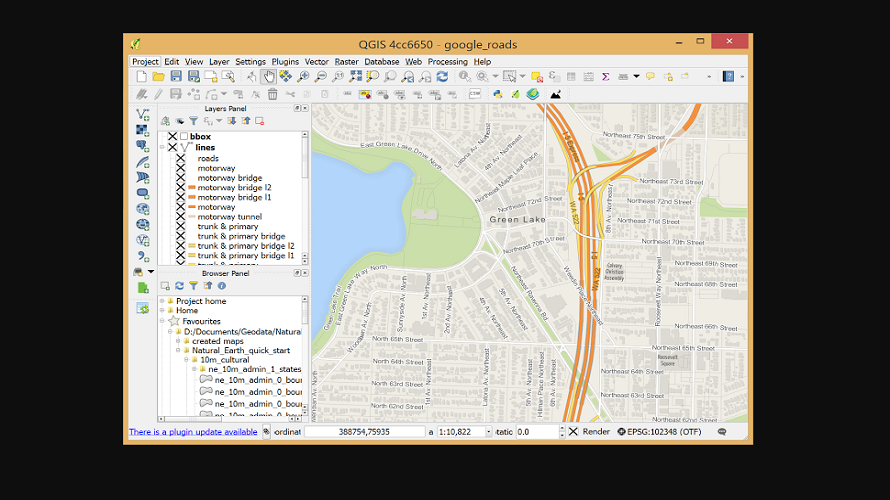Screen dimensions: 890x500
Task: Collapse the Favourites browser node
Action: tap(162, 321)
